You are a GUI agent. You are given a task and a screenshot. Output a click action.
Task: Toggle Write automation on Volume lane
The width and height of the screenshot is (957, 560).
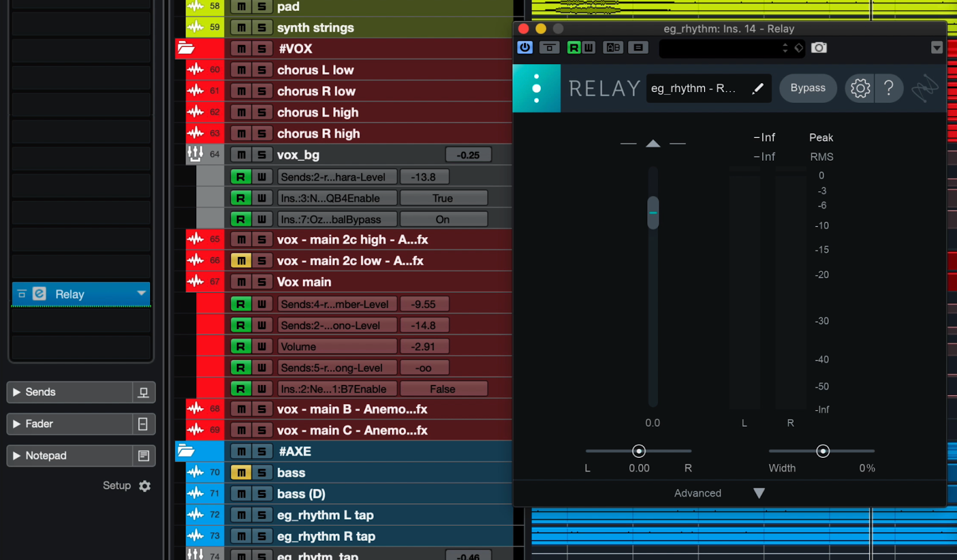[261, 347]
